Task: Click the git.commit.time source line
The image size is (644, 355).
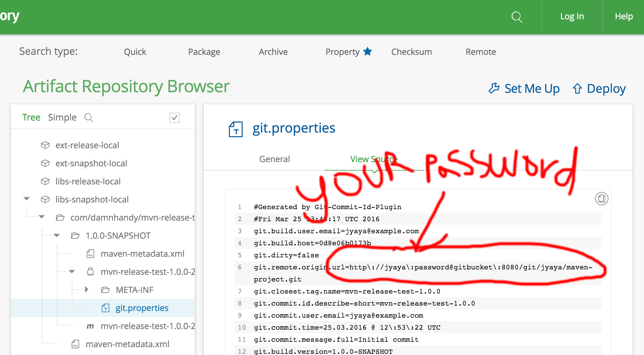Action: (347, 328)
